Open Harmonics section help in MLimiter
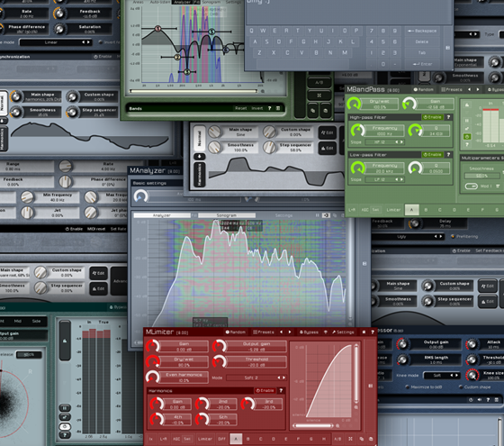This screenshot has height=446, width=504. point(281,390)
